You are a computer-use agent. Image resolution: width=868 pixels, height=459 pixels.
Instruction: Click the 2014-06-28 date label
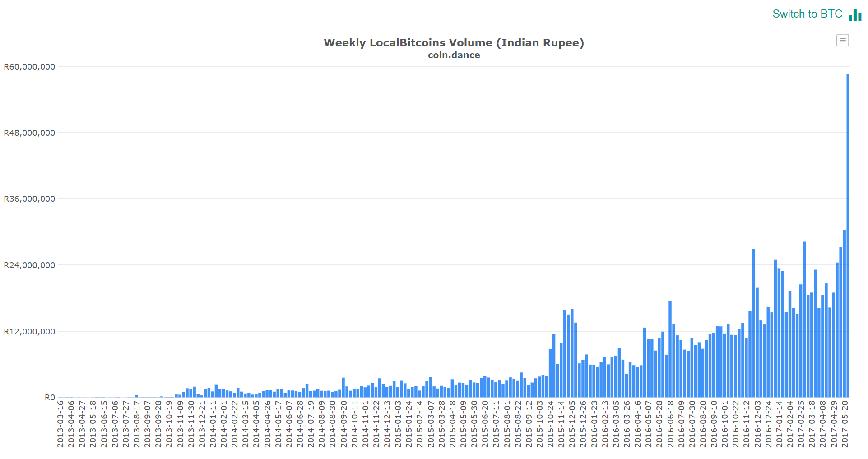click(x=300, y=424)
